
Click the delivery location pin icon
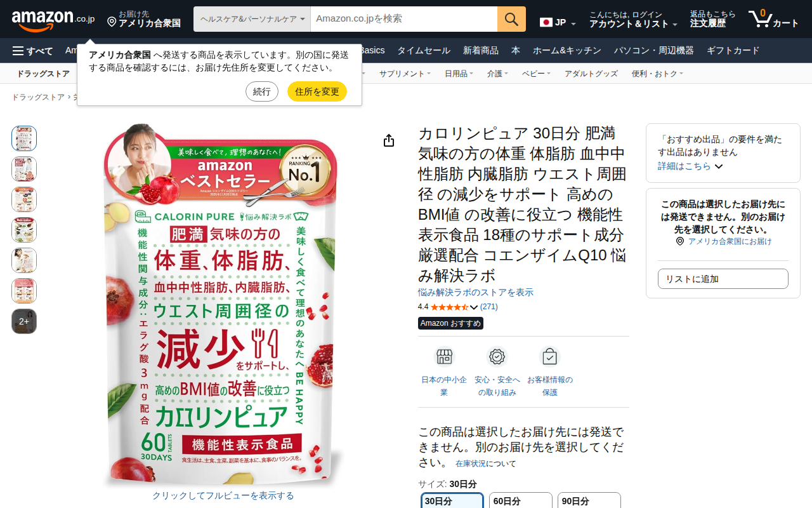[x=112, y=22]
